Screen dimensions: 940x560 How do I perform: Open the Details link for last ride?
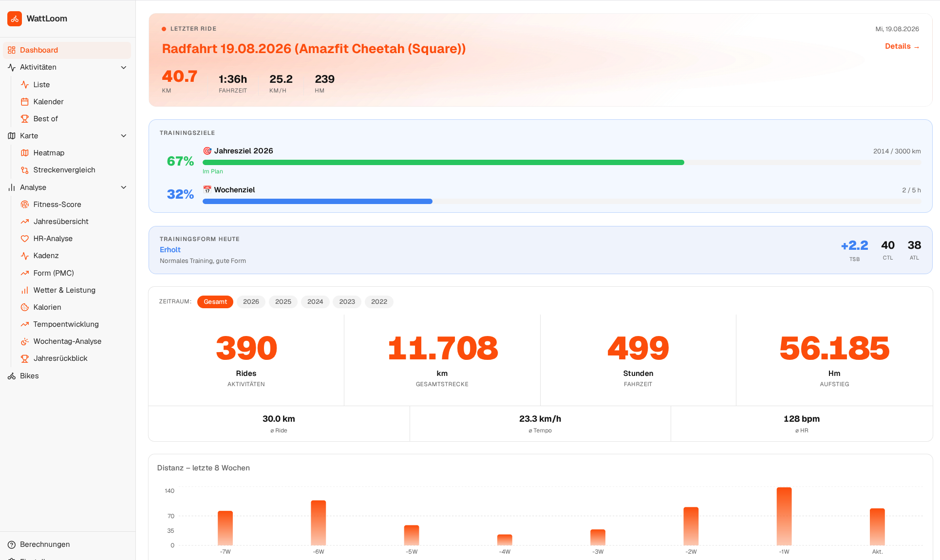pos(902,46)
